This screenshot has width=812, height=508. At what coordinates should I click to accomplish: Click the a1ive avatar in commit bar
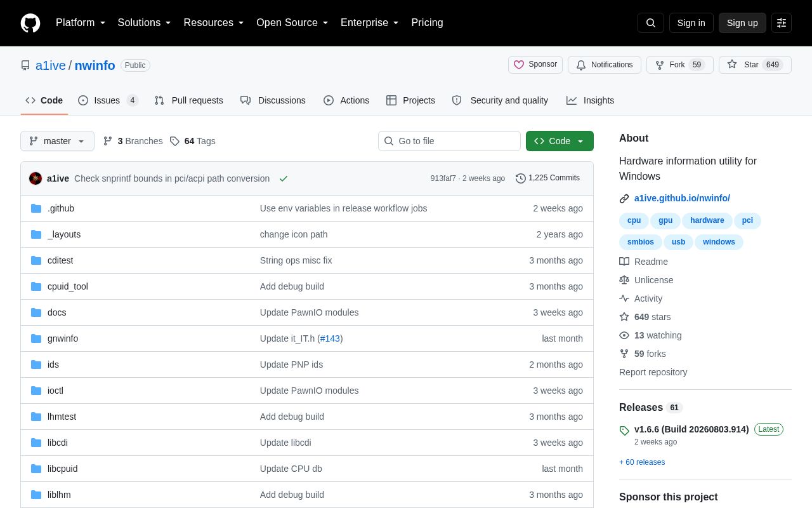coord(36,178)
